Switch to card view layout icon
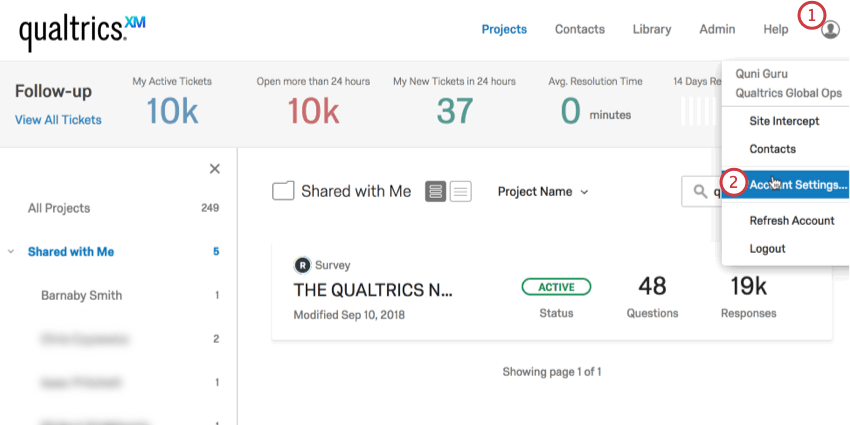Image resolution: width=850 pixels, height=425 pixels. pos(435,191)
